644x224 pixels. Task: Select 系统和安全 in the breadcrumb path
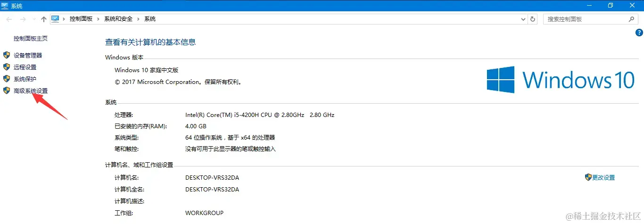[118, 19]
